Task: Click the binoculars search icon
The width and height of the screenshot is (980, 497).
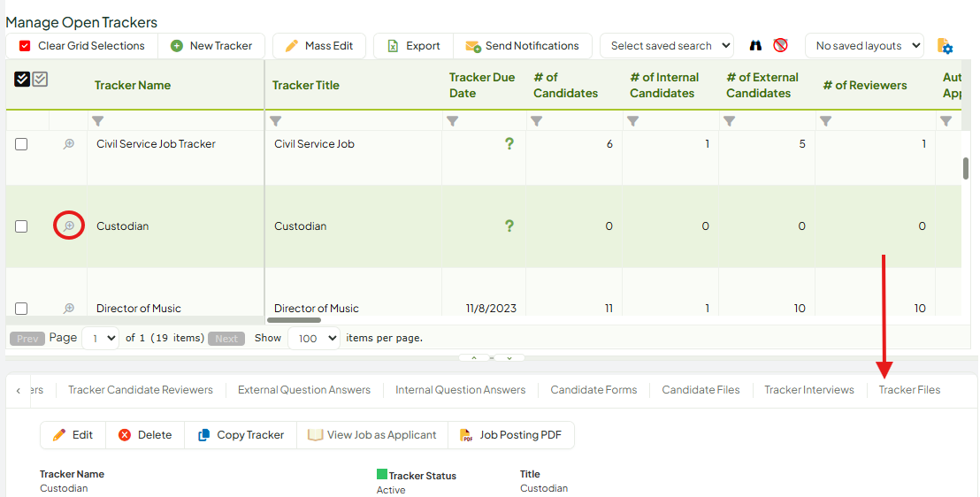Action: [755, 46]
